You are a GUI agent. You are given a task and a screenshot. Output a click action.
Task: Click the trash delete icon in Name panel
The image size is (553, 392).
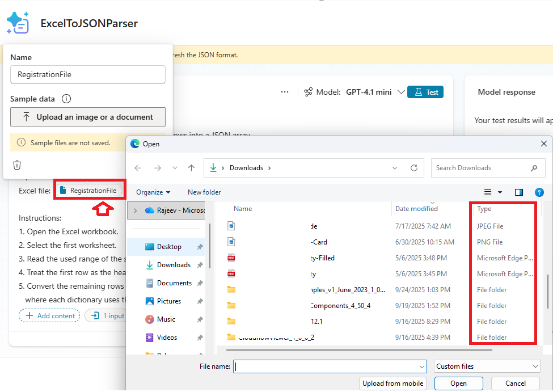17,165
